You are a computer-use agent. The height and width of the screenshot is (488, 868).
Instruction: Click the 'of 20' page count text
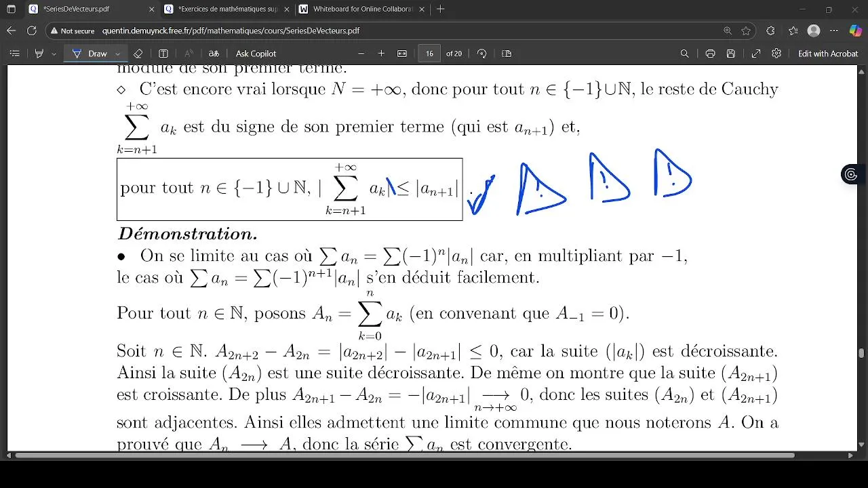click(454, 54)
